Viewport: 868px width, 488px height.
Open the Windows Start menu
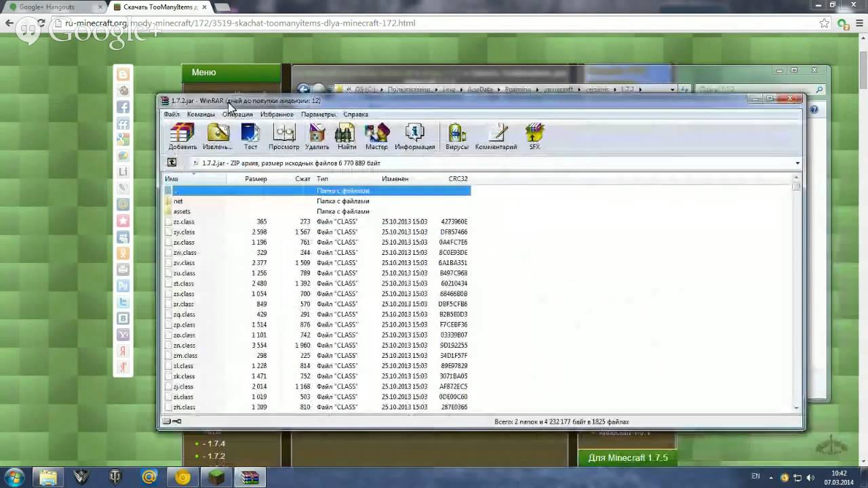coord(14,477)
